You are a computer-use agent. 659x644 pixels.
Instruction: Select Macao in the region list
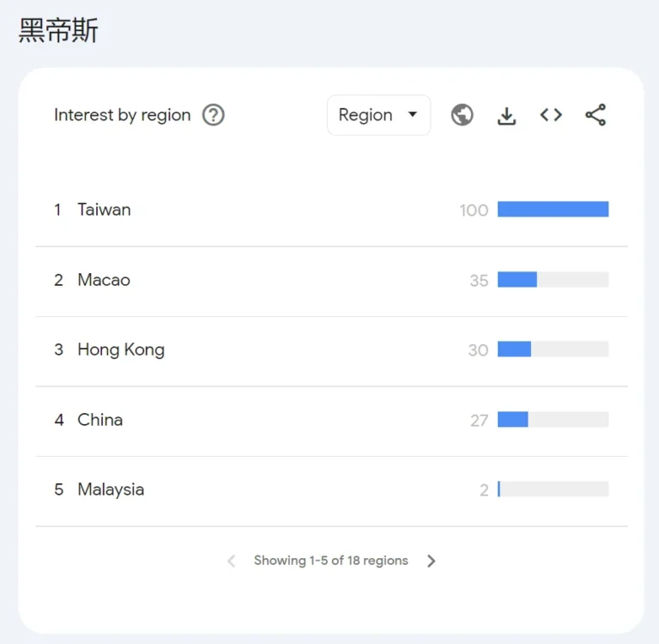click(x=104, y=280)
